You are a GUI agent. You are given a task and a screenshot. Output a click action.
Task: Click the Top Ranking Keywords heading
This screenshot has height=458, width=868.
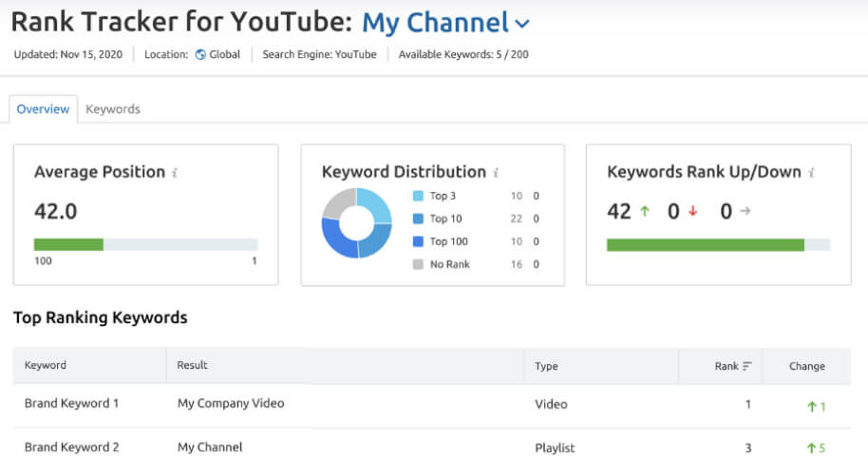101,317
